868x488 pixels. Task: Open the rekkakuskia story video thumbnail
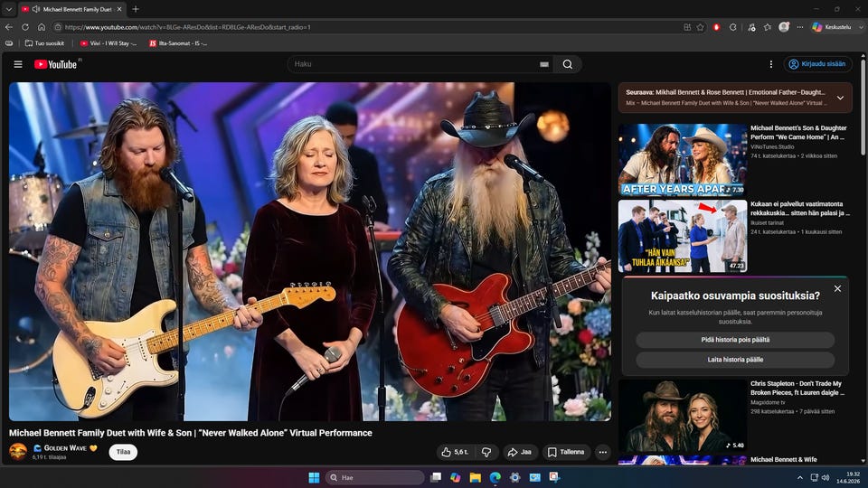coord(682,236)
